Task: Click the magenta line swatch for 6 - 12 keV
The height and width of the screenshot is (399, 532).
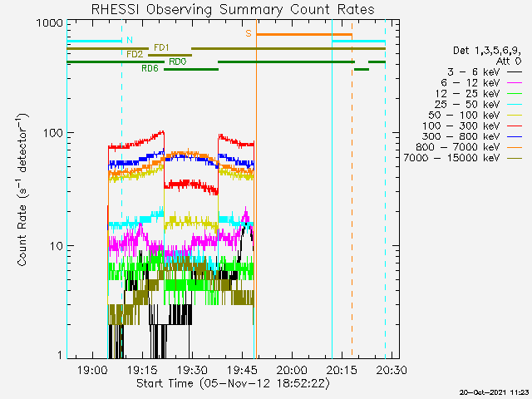Action: [515, 83]
